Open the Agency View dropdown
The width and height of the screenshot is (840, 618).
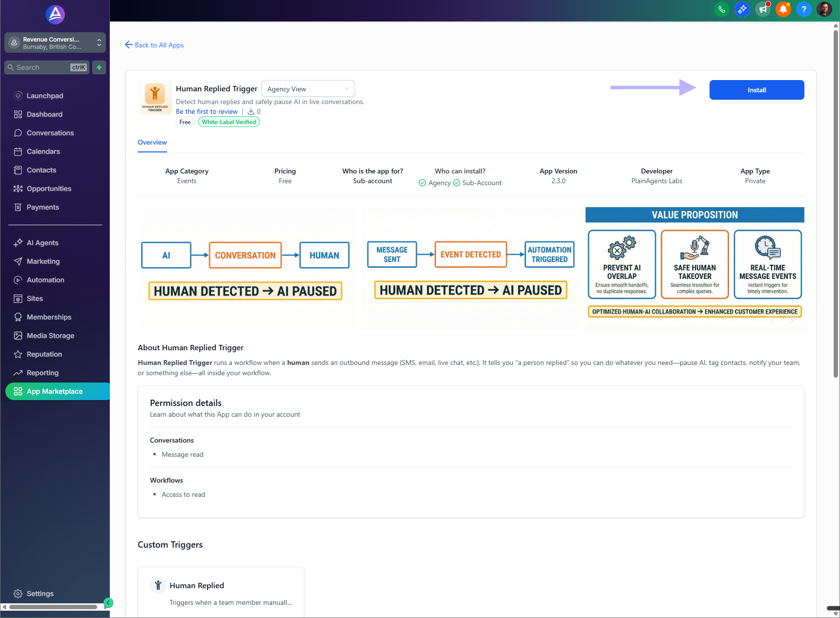tap(308, 88)
